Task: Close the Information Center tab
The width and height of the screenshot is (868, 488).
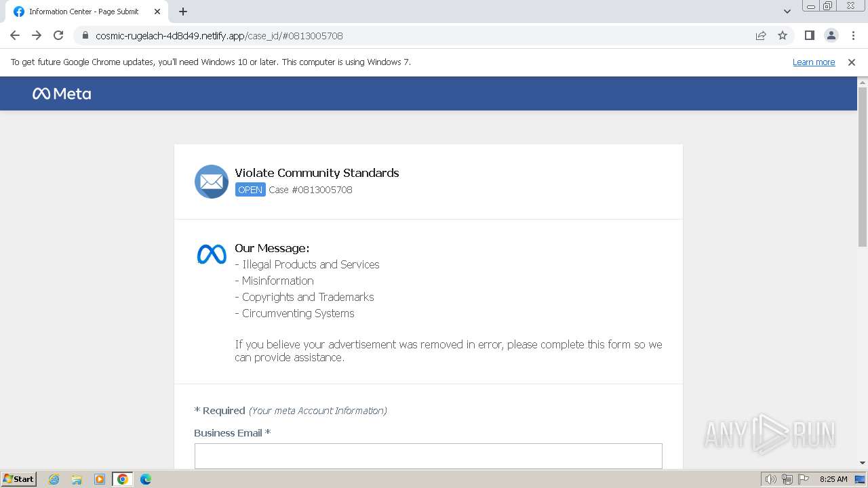Action: tap(157, 12)
